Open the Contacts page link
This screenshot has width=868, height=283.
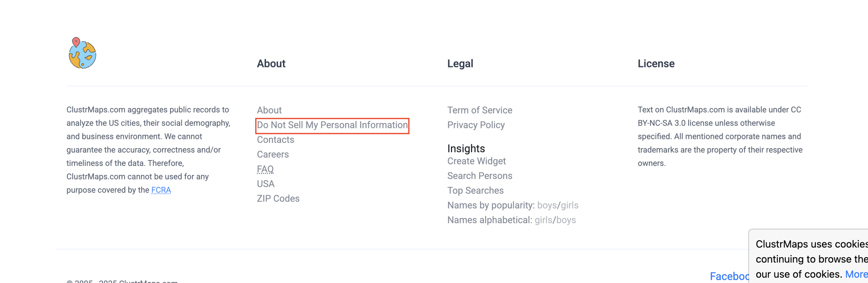click(x=275, y=140)
